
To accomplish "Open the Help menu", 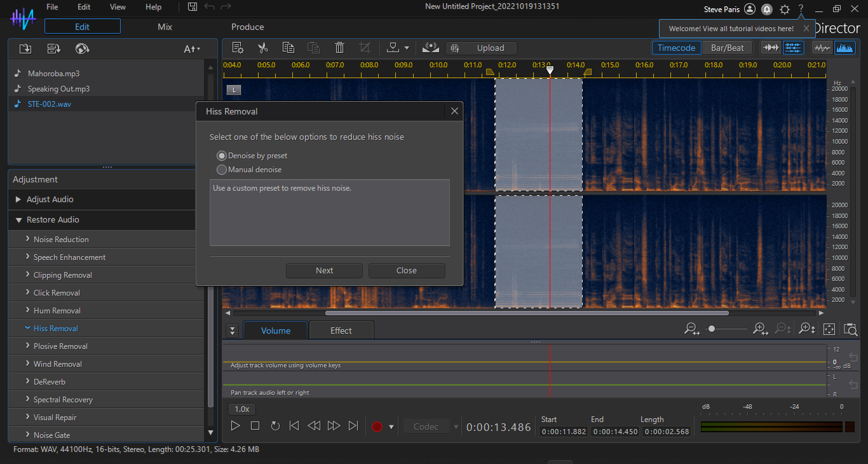I will tap(153, 7).
